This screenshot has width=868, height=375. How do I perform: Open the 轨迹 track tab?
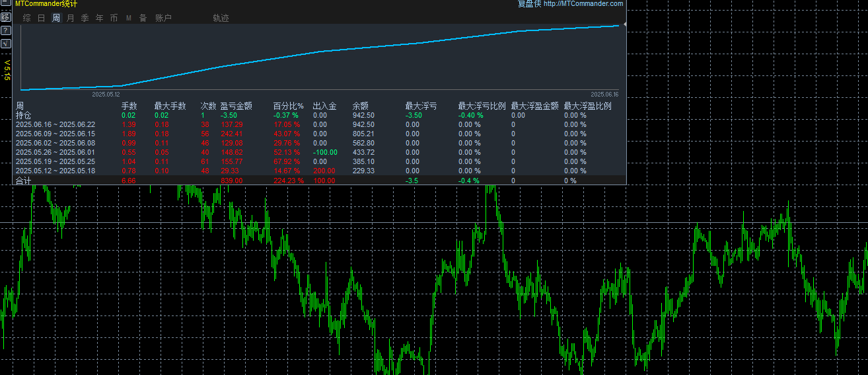pyautogui.click(x=221, y=18)
